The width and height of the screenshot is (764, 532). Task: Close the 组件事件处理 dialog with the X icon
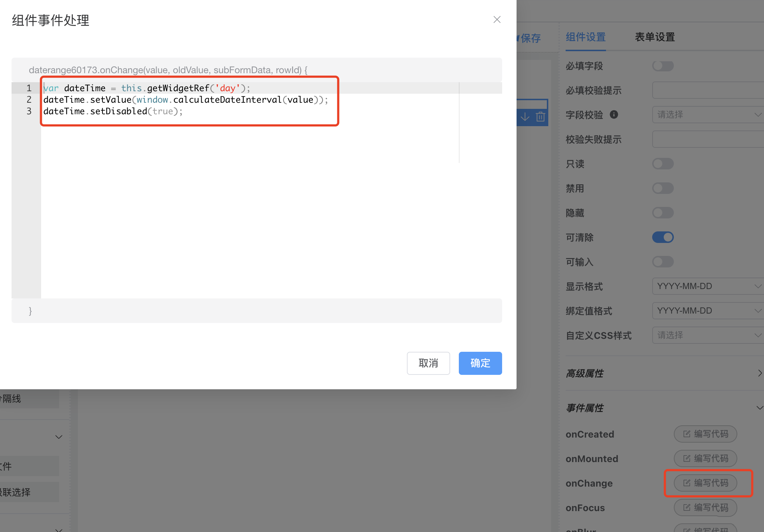(x=497, y=19)
